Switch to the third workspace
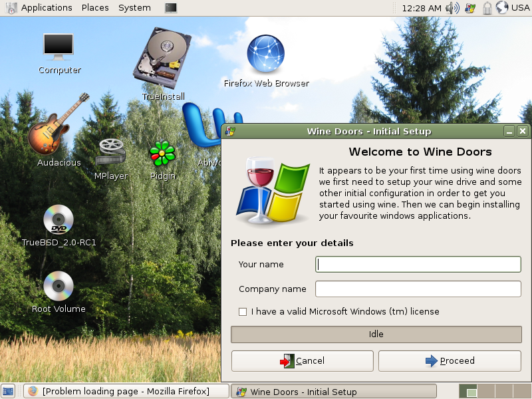 pos(504,392)
